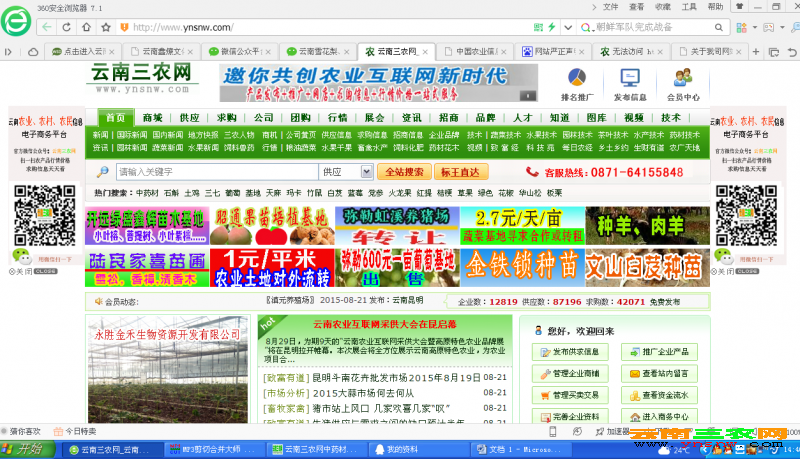Click the browser search box with 朝鲜军队完成战备
Viewport: 800px width, 459px height.
(x=654, y=27)
